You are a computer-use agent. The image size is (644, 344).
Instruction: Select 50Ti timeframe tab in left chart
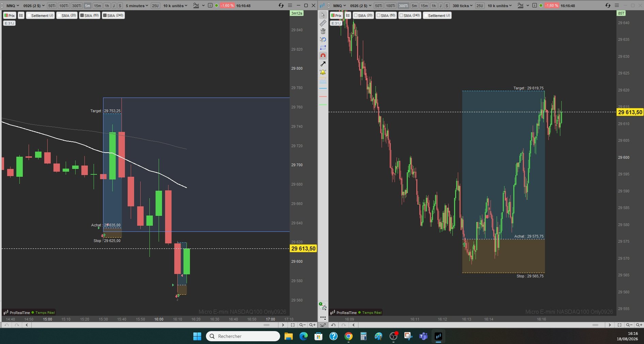(x=52, y=5)
